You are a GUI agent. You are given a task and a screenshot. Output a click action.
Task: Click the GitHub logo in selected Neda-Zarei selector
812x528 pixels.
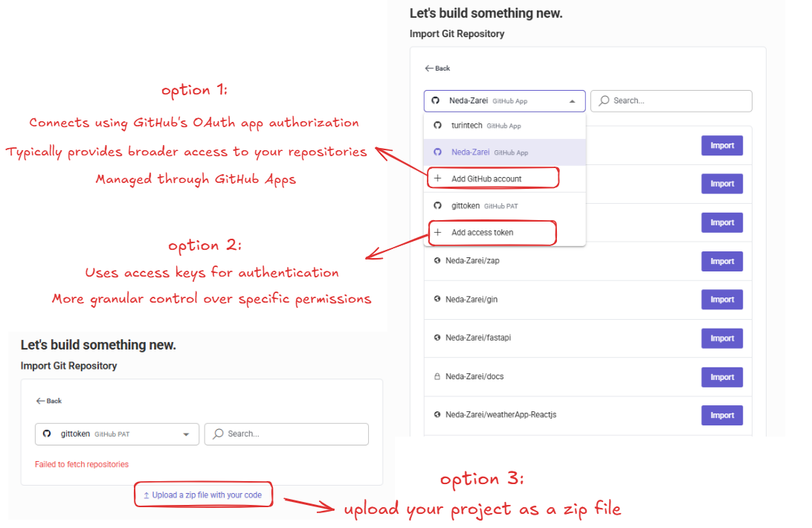click(435, 100)
